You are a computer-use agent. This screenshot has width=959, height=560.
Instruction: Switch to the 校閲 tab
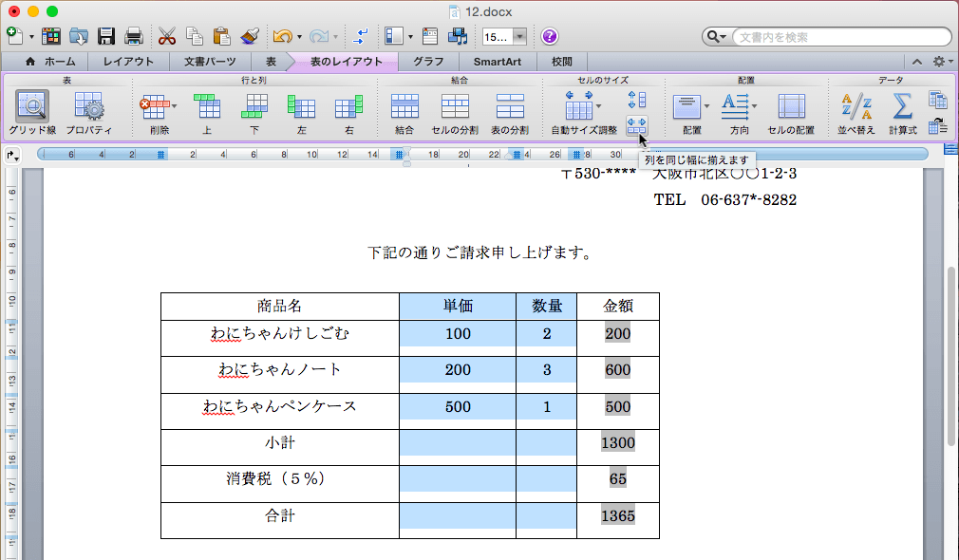pos(561,62)
